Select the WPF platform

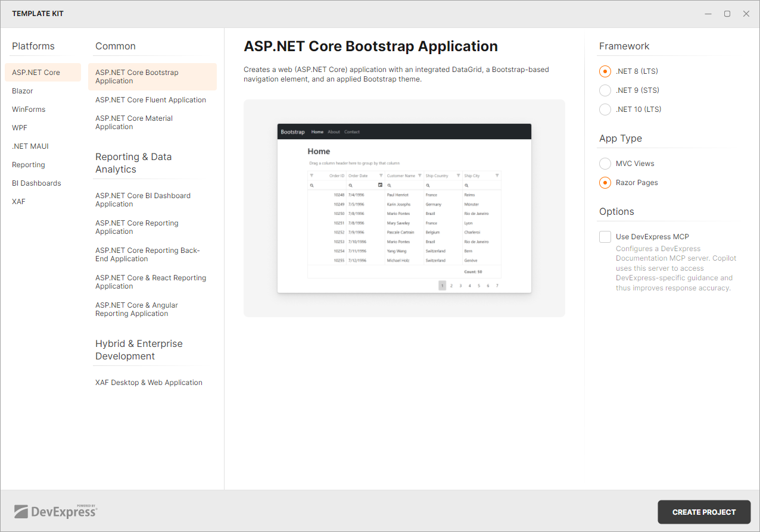click(19, 127)
